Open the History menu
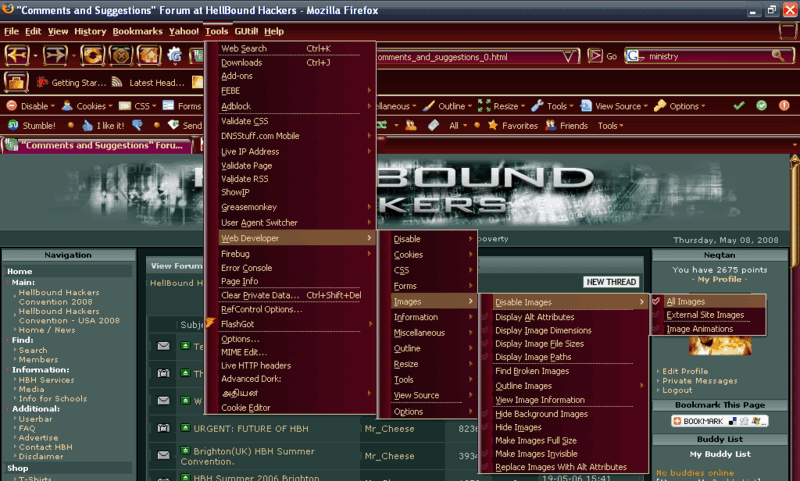The image size is (800, 481). pos(90,31)
